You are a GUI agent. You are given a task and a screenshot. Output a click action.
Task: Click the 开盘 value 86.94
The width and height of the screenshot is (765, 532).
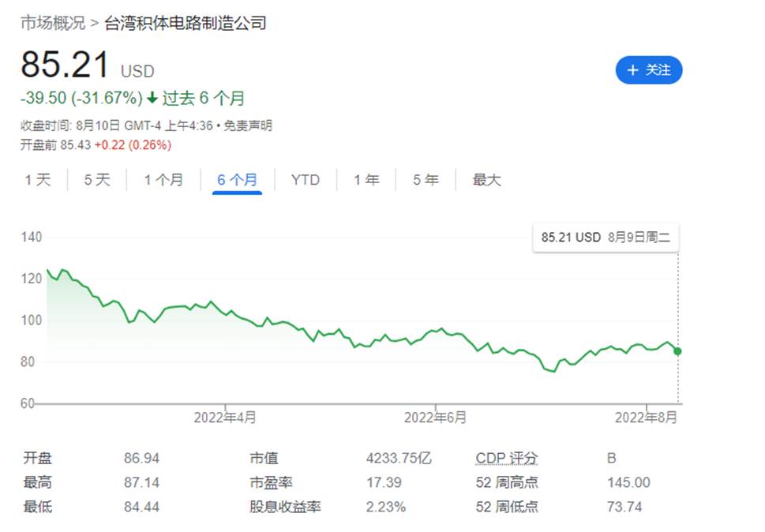coord(141,459)
